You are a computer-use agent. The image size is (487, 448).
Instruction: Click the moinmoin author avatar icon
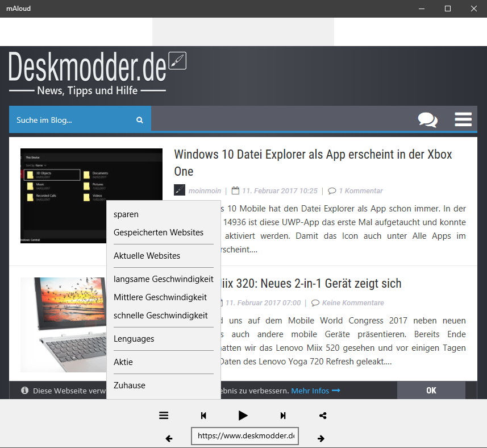(180, 190)
